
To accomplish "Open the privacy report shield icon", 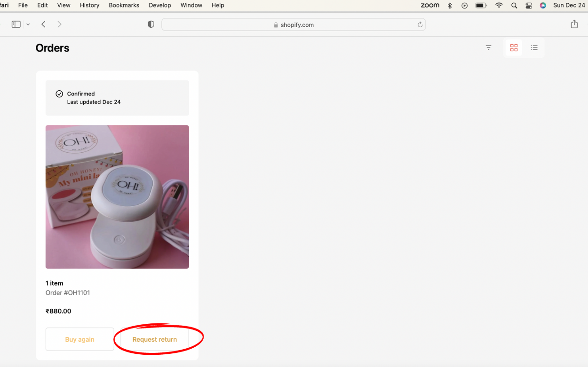I will 151,24.
